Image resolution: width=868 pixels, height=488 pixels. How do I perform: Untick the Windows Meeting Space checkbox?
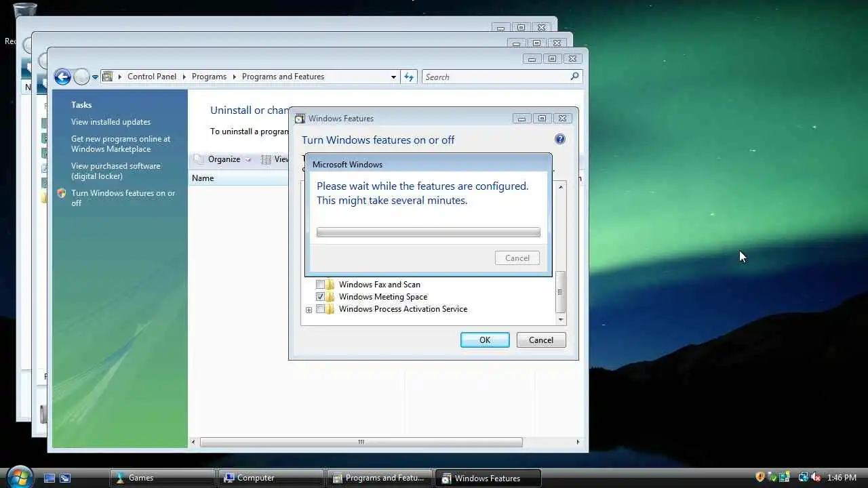point(320,297)
